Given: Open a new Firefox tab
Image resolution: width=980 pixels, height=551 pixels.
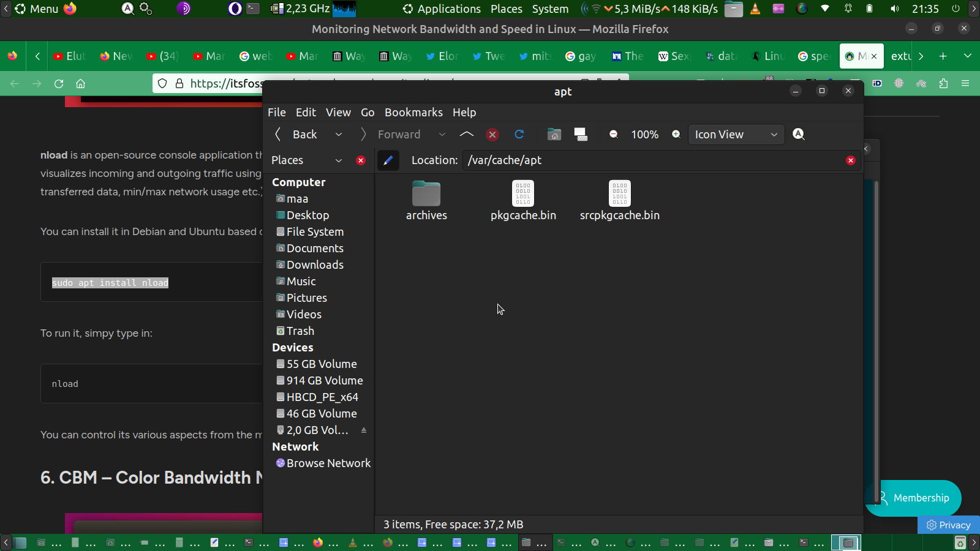Looking at the screenshot, I should coord(943,56).
